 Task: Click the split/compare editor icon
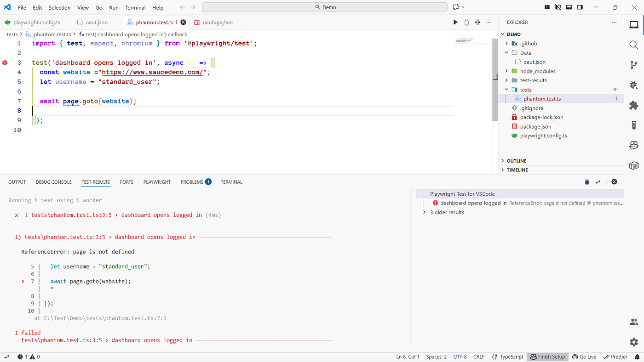[x=477, y=22]
